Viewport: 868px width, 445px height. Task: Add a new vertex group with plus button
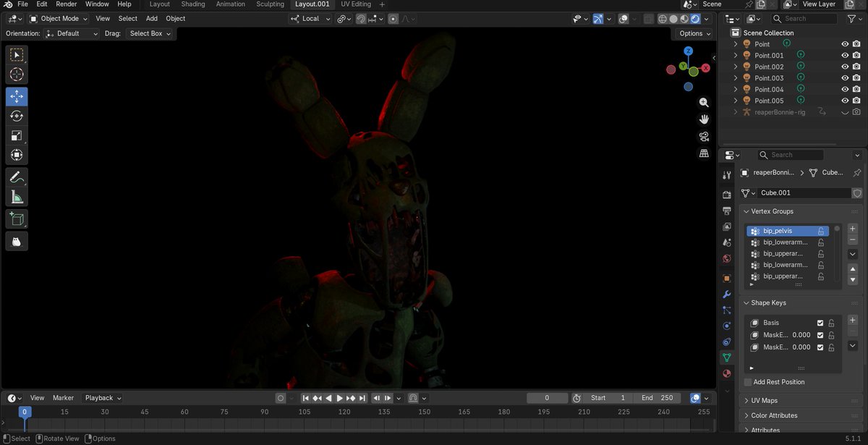click(852, 229)
